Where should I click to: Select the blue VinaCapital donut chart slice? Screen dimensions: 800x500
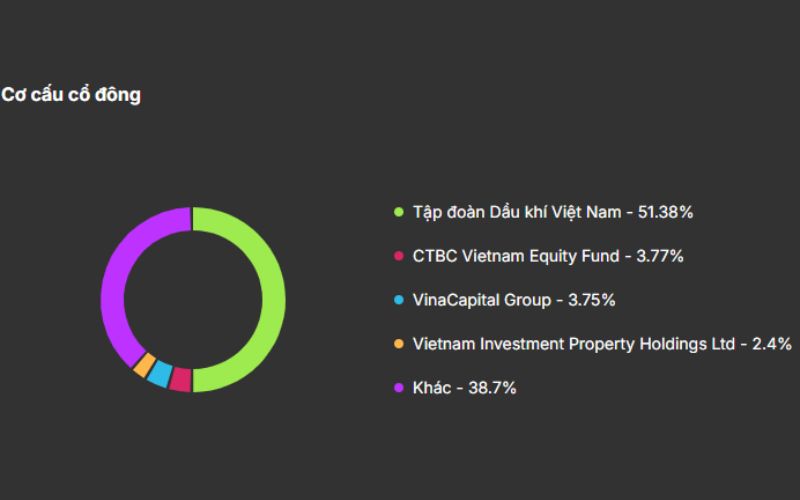[159, 373]
